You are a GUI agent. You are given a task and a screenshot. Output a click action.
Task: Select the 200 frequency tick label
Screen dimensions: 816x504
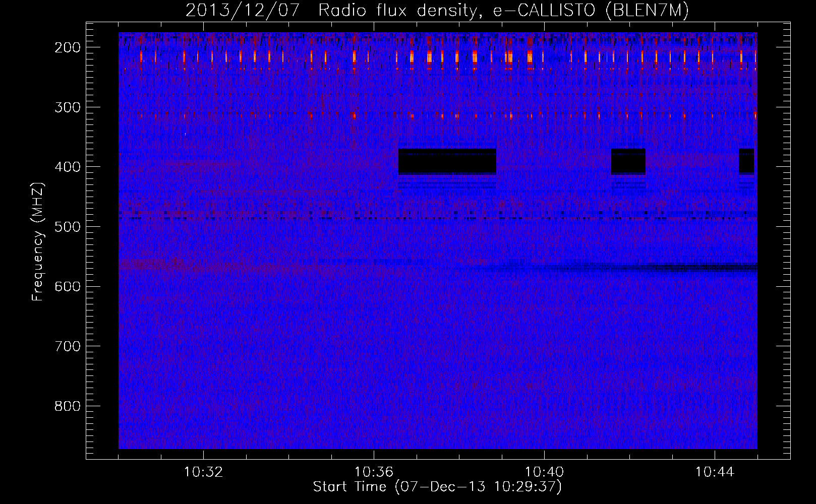pyautogui.click(x=68, y=47)
